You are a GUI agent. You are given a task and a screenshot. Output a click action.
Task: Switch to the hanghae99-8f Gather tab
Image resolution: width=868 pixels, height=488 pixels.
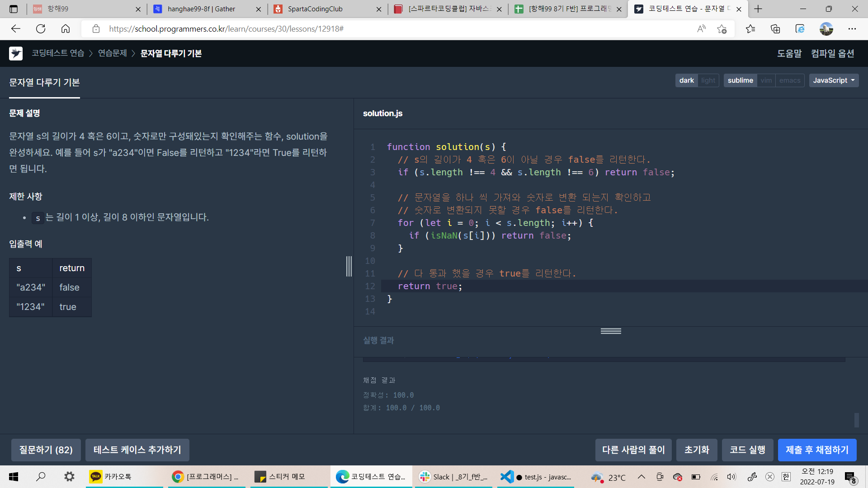click(201, 9)
